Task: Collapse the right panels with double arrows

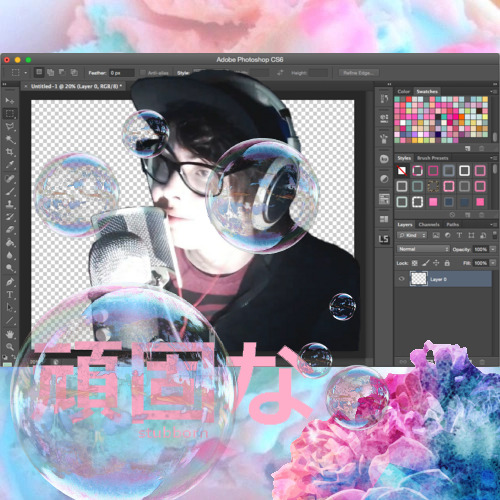Action: 495,84
